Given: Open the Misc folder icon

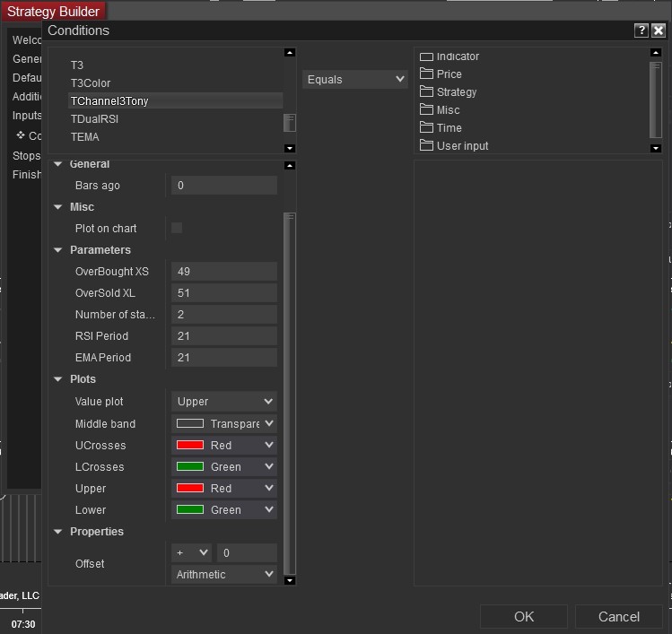Looking at the screenshot, I should click(x=426, y=109).
